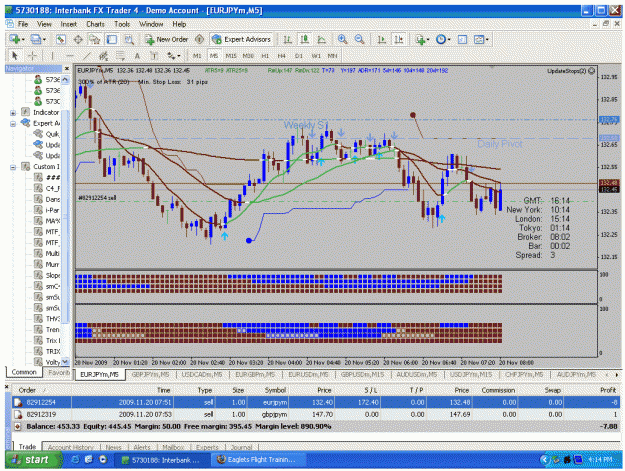Open the Insert menu
This screenshot has height=471, width=625.
(69, 24)
